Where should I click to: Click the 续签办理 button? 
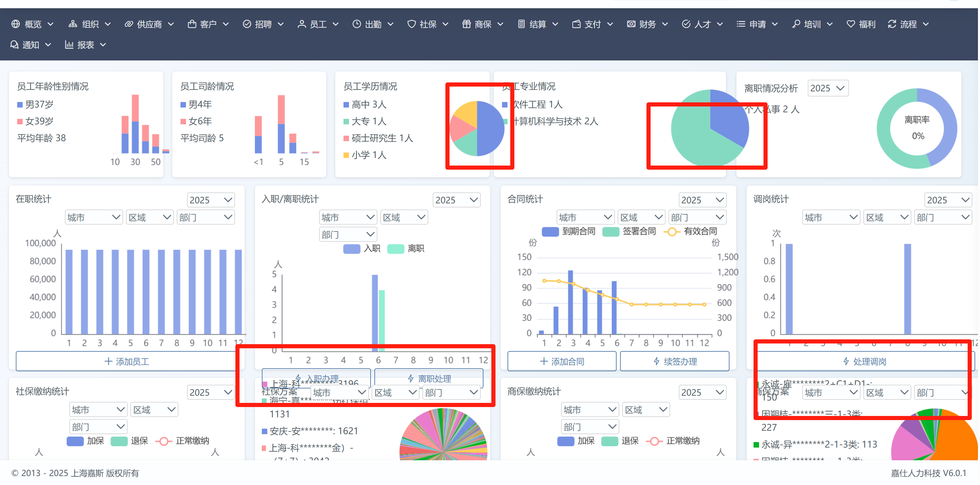point(675,361)
